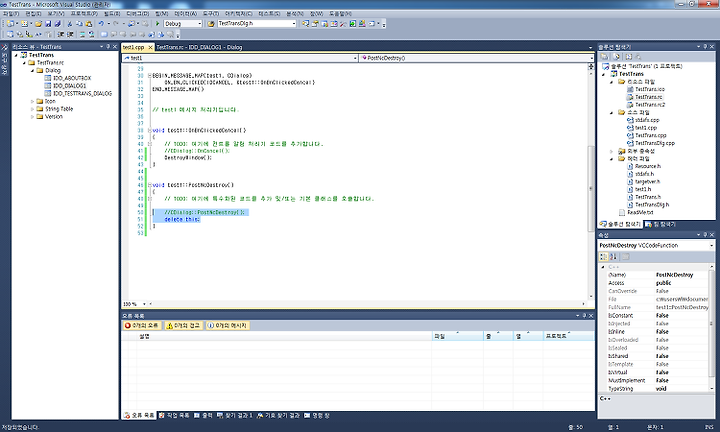
Task: Click the Alphabetical sort icon in Properties panel
Action: (x=613, y=257)
